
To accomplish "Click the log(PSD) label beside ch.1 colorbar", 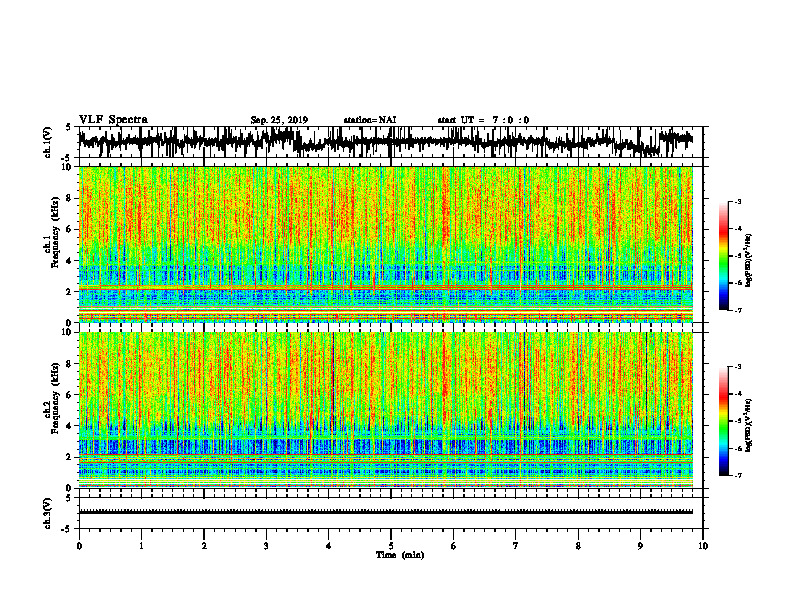I will [748, 261].
